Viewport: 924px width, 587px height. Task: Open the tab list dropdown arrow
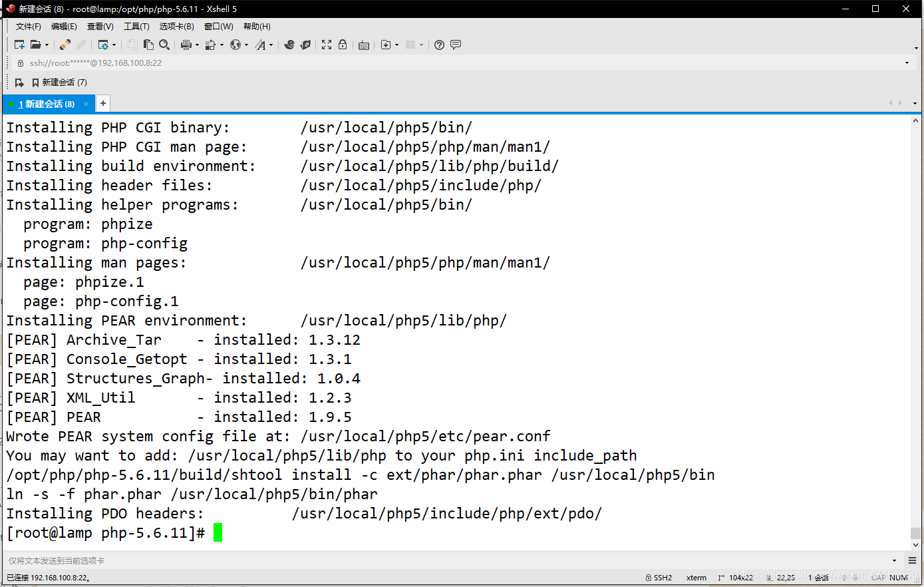[915, 104]
